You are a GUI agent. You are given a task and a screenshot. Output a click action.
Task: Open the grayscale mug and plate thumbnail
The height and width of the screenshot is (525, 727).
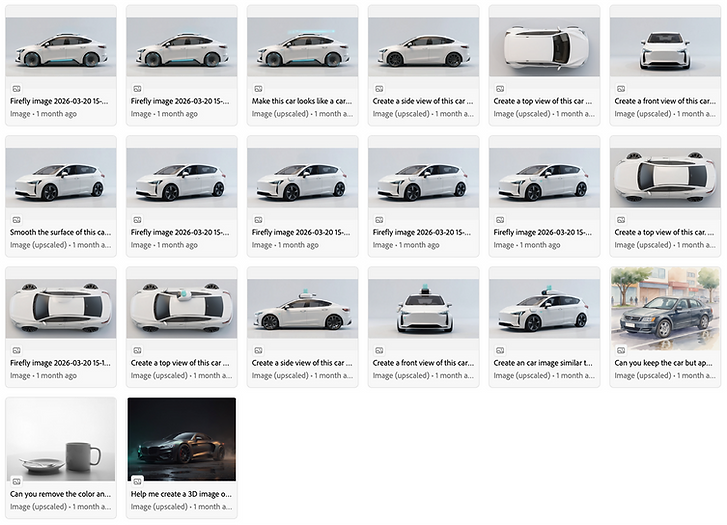61,439
